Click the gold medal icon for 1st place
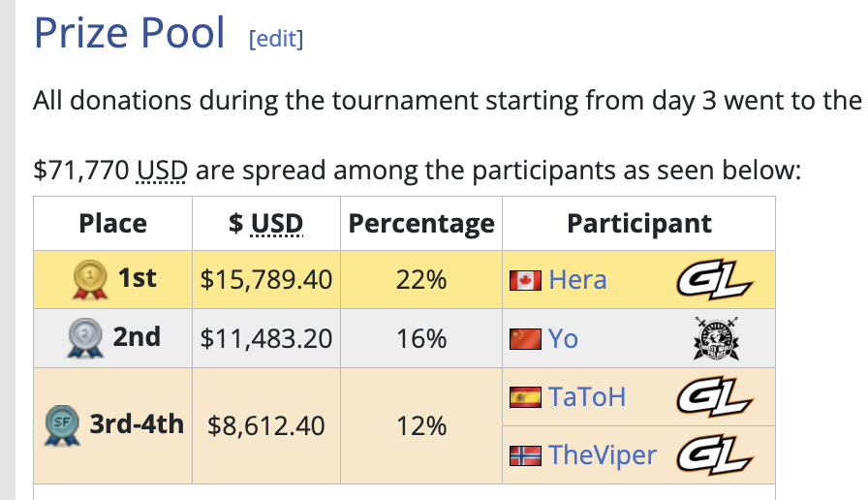 [x=90, y=280]
